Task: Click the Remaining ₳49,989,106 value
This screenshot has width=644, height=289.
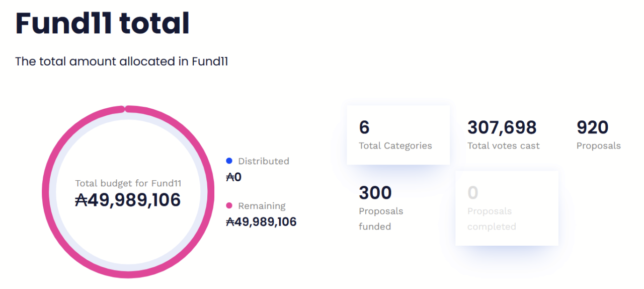Action: point(261,222)
